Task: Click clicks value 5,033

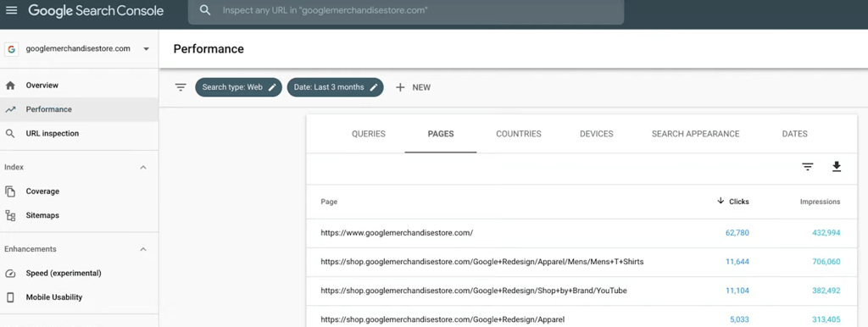Action: click(x=739, y=319)
